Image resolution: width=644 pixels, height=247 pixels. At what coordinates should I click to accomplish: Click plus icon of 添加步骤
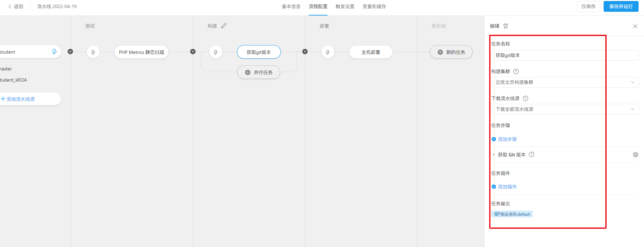(x=494, y=139)
